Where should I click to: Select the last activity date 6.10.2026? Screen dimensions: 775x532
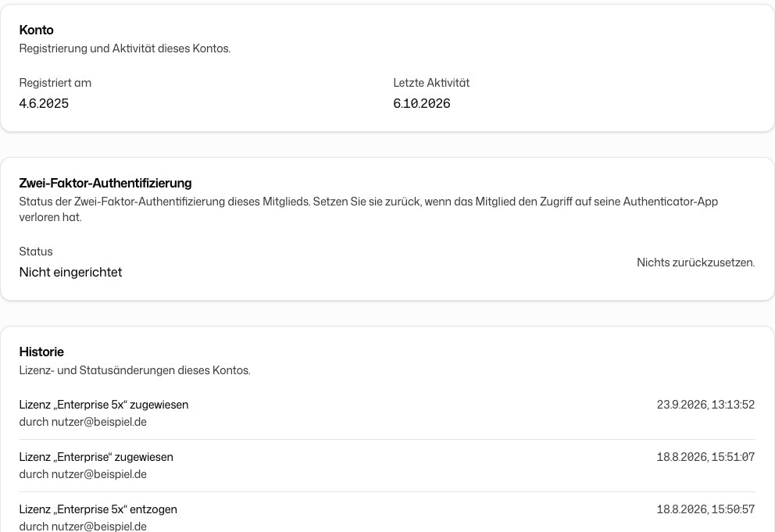tap(422, 103)
